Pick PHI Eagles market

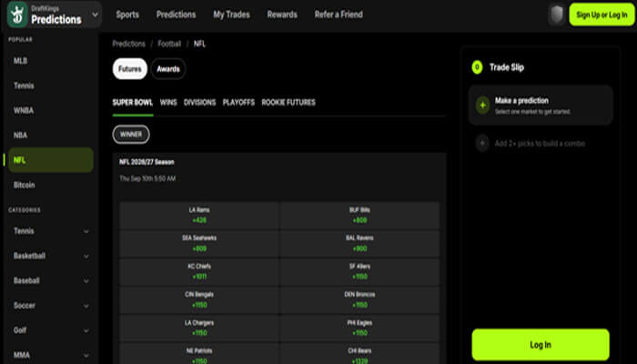click(359, 328)
